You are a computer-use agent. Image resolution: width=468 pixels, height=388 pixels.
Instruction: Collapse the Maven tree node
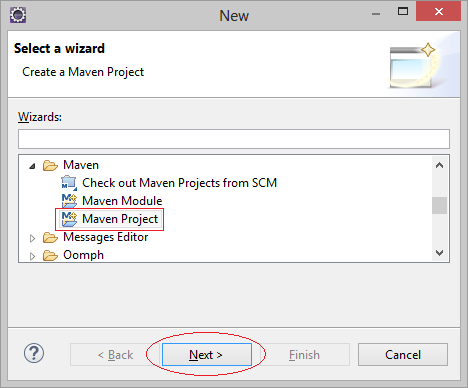pos(32,166)
